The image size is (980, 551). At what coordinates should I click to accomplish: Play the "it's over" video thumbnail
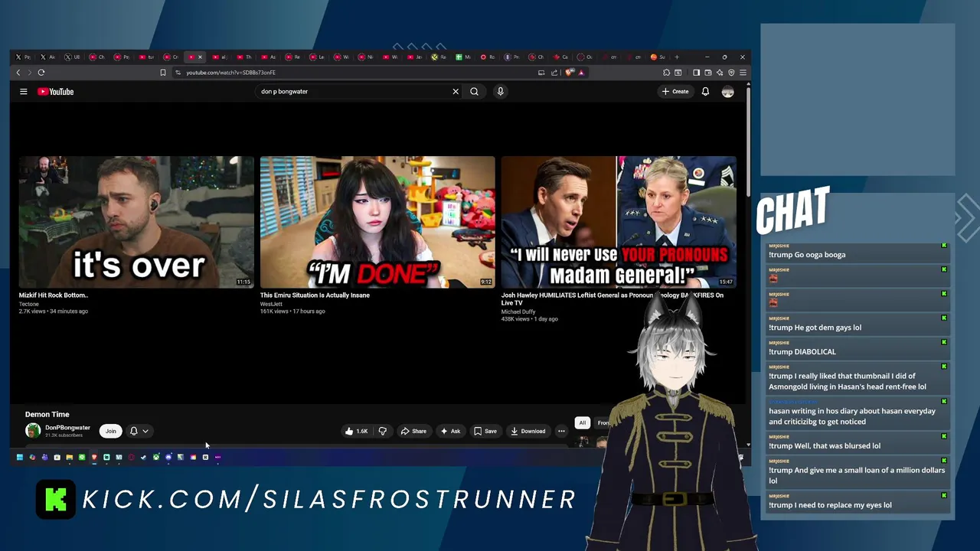point(136,222)
